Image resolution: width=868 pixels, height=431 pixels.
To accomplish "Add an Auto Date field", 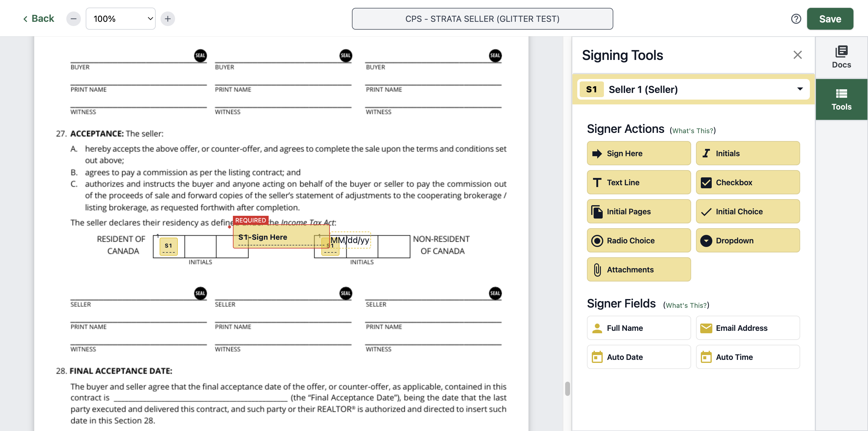I will 638,357.
